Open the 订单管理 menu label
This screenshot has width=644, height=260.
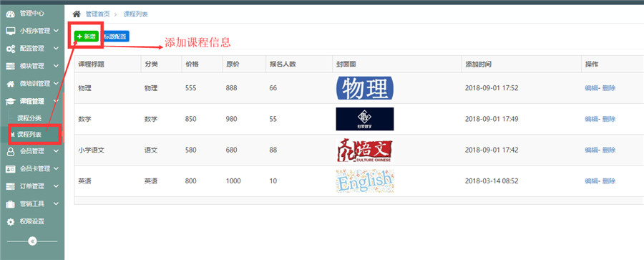pos(32,186)
